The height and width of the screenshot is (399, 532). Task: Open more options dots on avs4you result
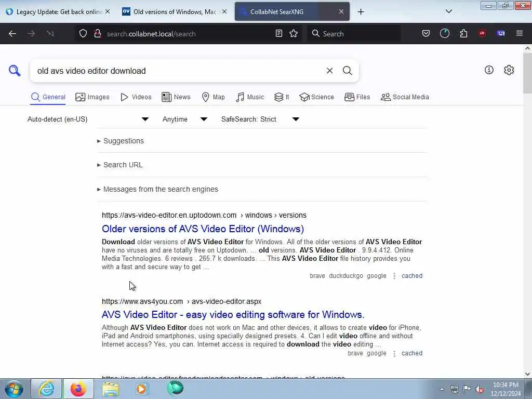click(x=394, y=353)
